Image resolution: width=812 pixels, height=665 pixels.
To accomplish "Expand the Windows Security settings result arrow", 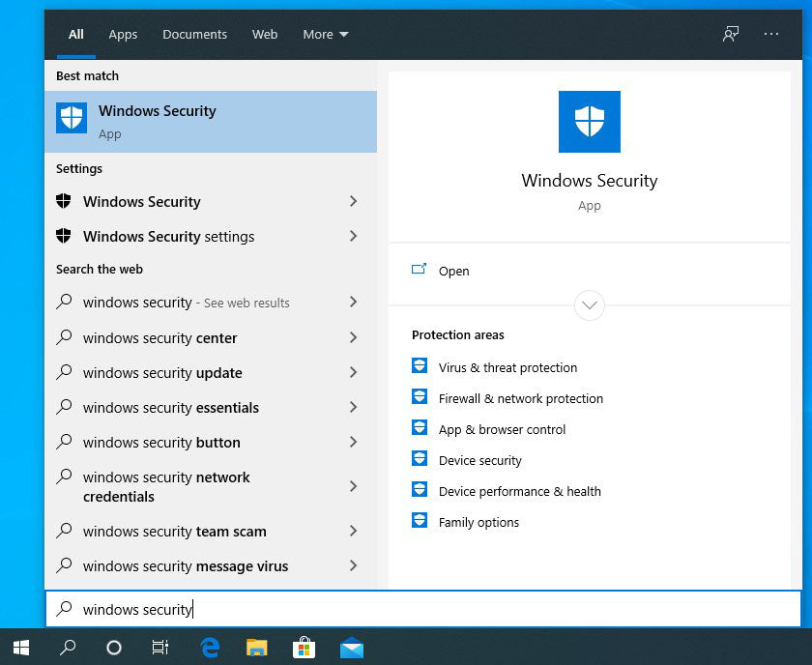I will tap(354, 236).
